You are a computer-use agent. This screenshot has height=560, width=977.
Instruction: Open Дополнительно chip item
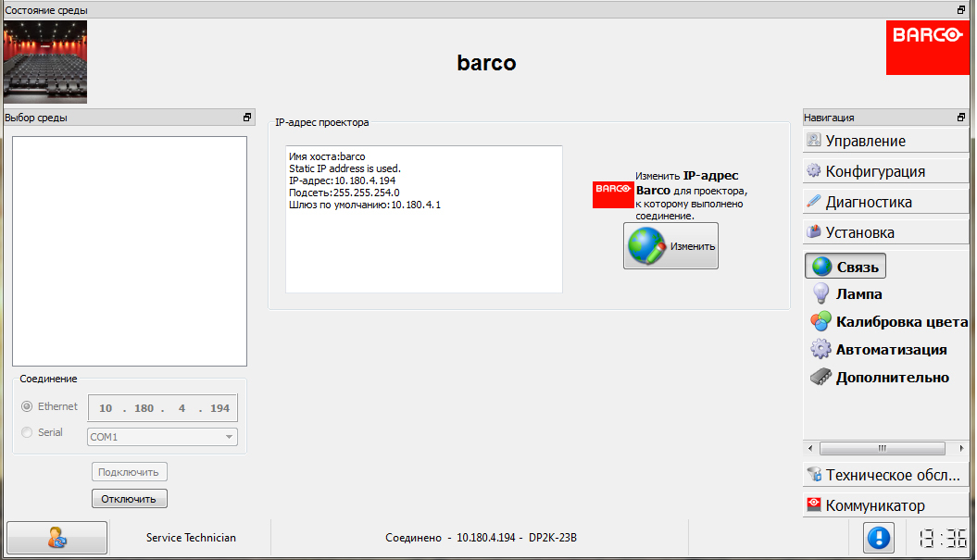880,378
